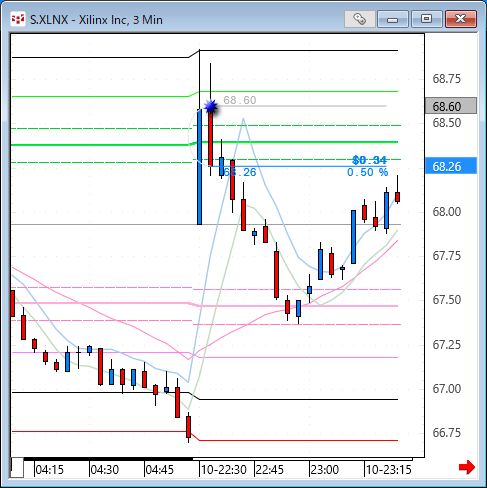Select the gray 68.60 price tag

(451, 106)
